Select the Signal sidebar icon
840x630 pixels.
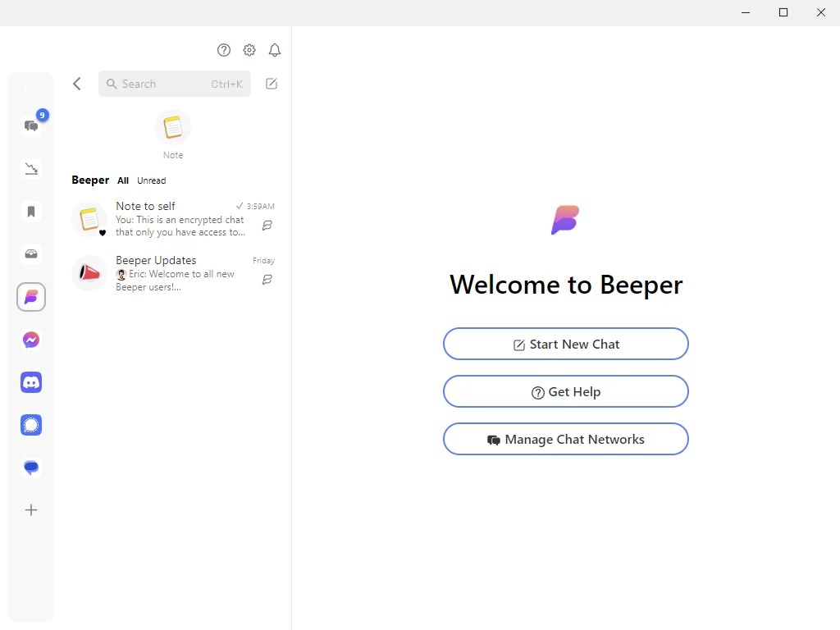click(31, 425)
